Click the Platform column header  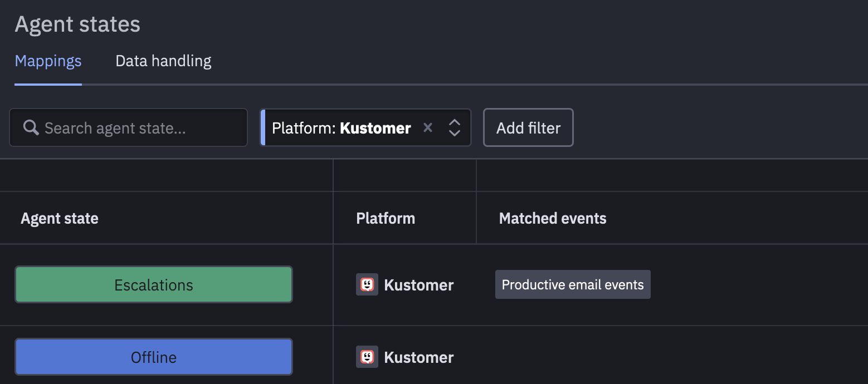(386, 218)
